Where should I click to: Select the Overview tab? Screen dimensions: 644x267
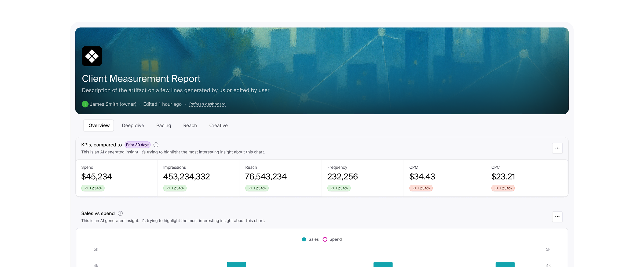(99, 125)
